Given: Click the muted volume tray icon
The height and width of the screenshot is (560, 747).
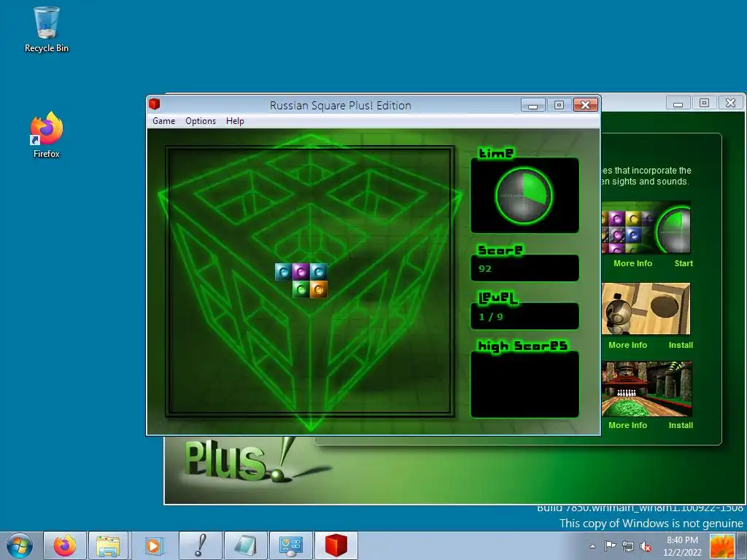Looking at the screenshot, I should tap(646, 546).
